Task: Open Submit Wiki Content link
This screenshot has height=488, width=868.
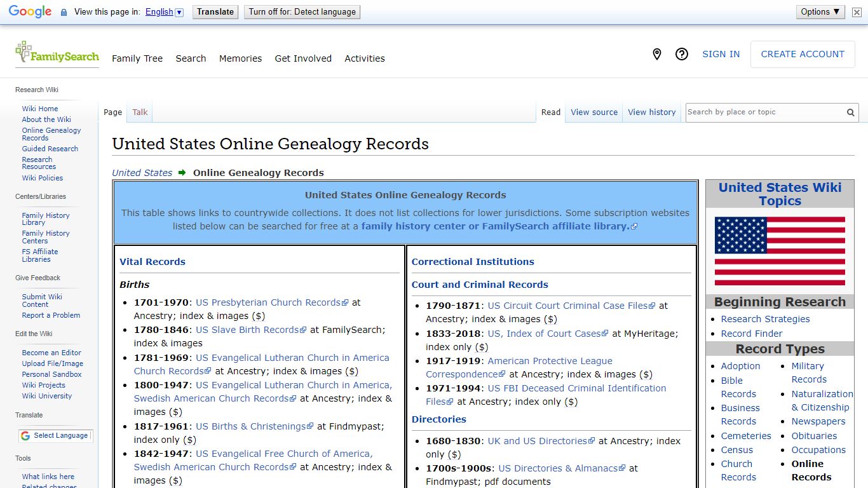Action: 42,301
